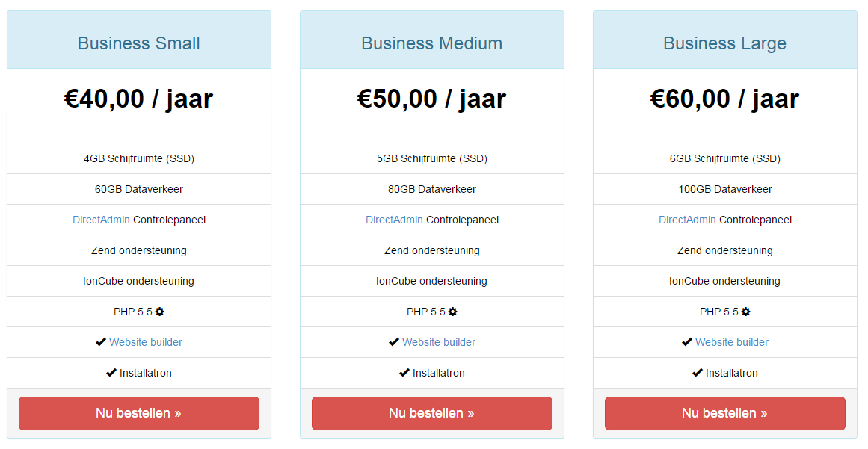Click the PHP 5.5 gear icon in Business Medium

pos(453,312)
